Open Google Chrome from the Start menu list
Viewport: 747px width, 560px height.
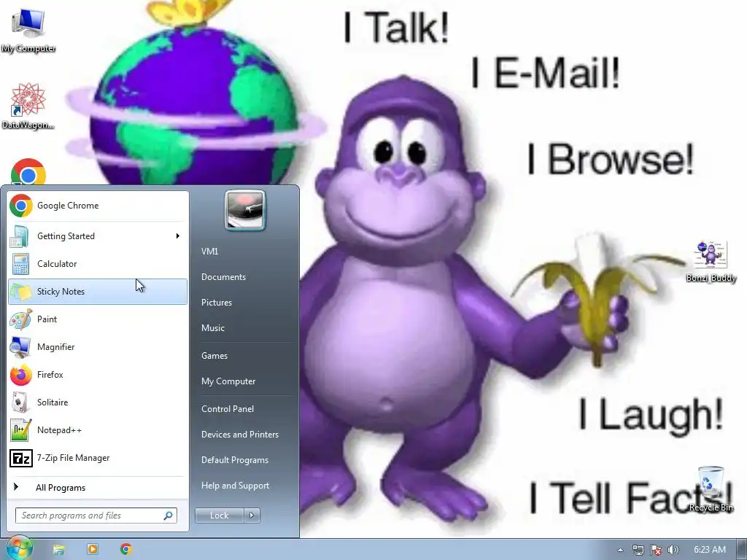click(98, 206)
